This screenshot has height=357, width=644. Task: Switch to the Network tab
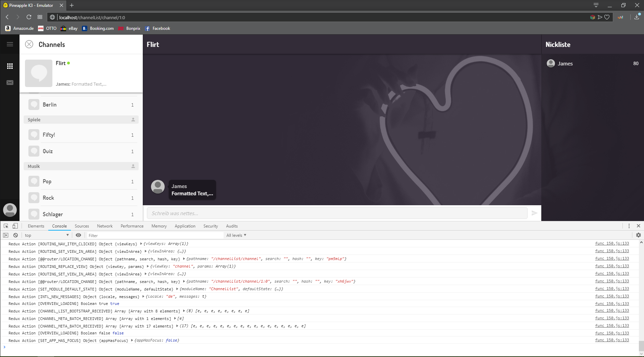click(x=105, y=226)
